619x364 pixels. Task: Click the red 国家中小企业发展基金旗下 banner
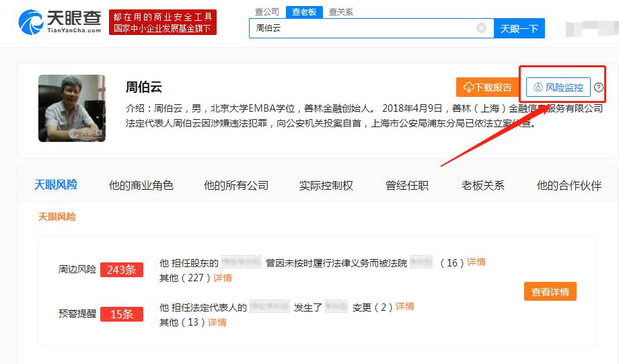point(163,22)
